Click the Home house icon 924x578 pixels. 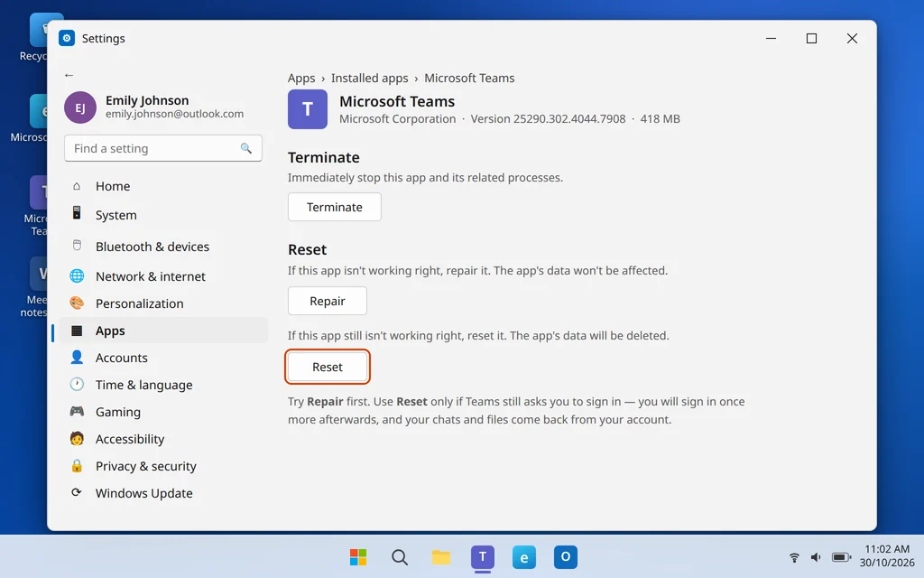(x=77, y=186)
